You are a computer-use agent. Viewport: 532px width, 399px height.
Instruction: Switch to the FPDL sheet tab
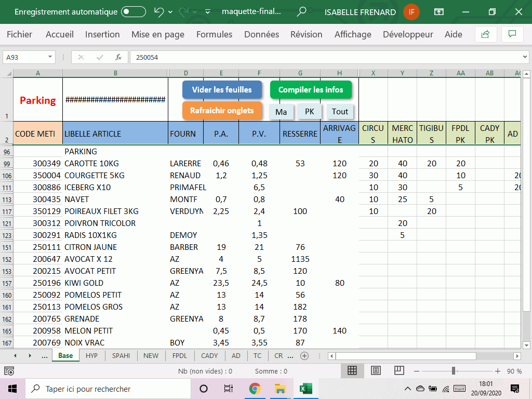pyautogui.click(x=180, y=356)
